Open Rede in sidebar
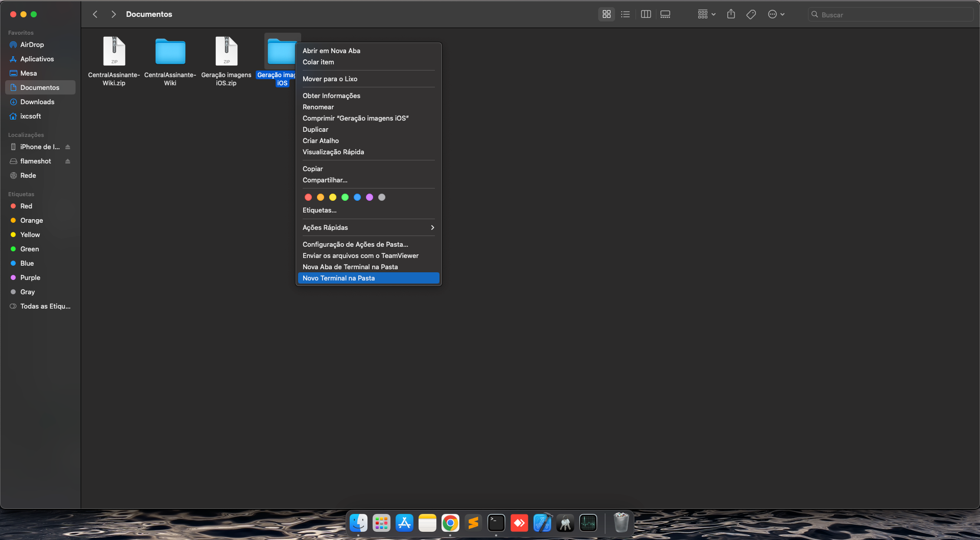 (x=40, y=176)
